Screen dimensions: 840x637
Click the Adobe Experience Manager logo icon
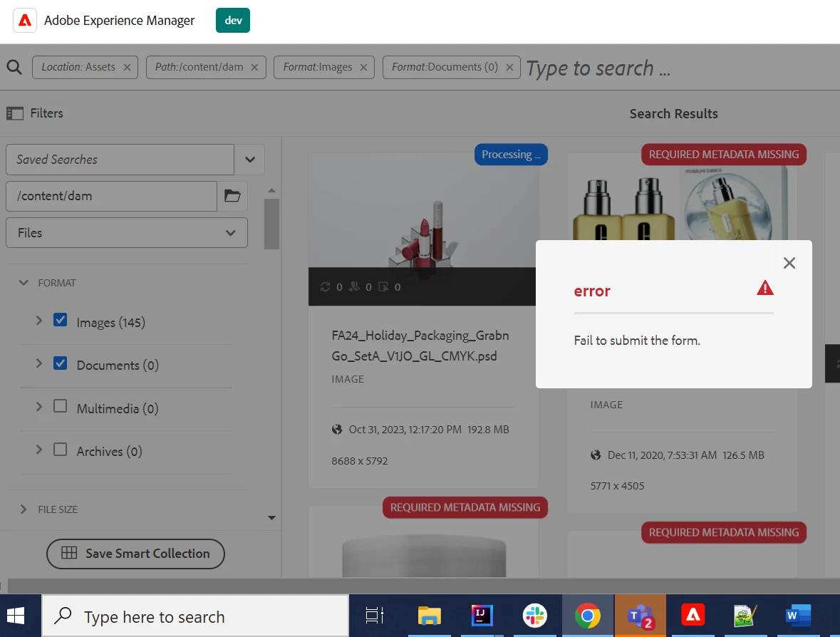[25, 21]
